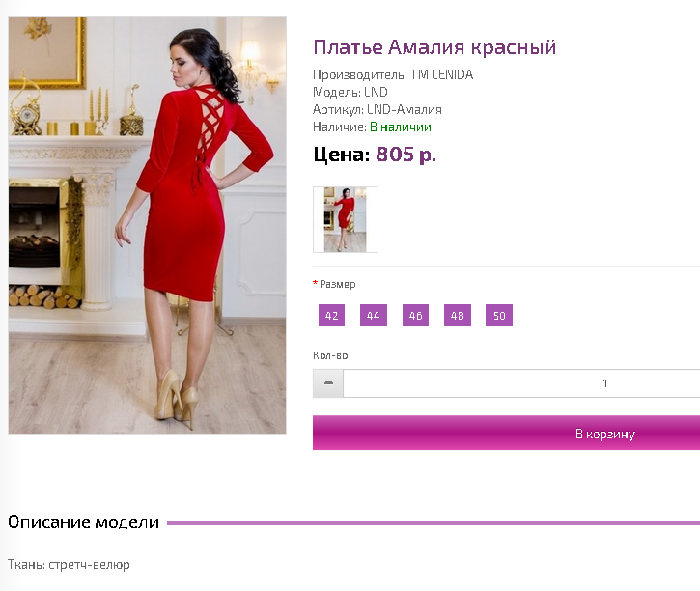Click the Описание модели section heading

click(83, 521)
